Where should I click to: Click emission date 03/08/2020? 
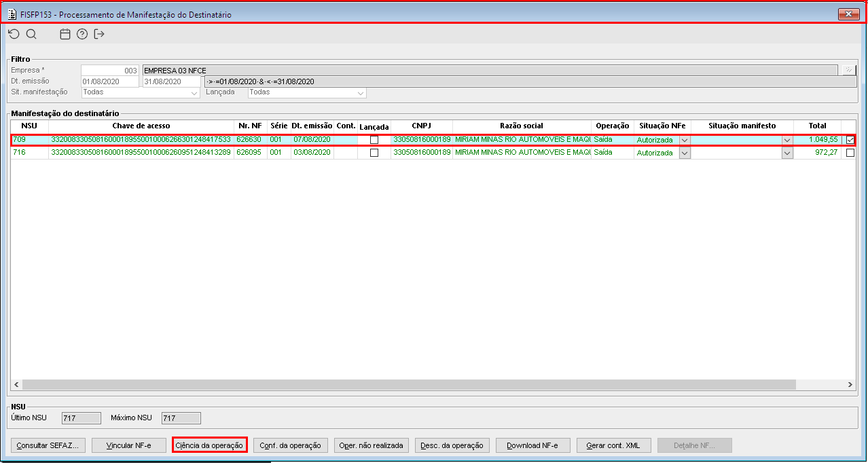312,153
